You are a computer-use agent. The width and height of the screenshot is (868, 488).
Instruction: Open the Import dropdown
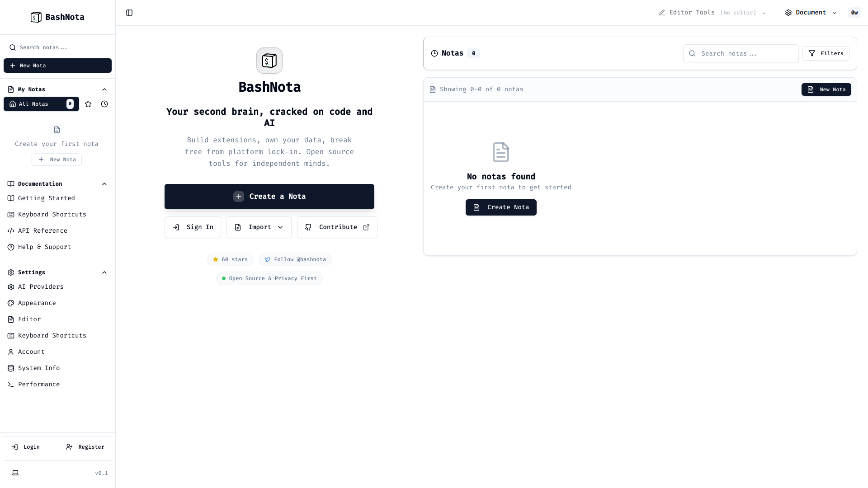[259, 227]
